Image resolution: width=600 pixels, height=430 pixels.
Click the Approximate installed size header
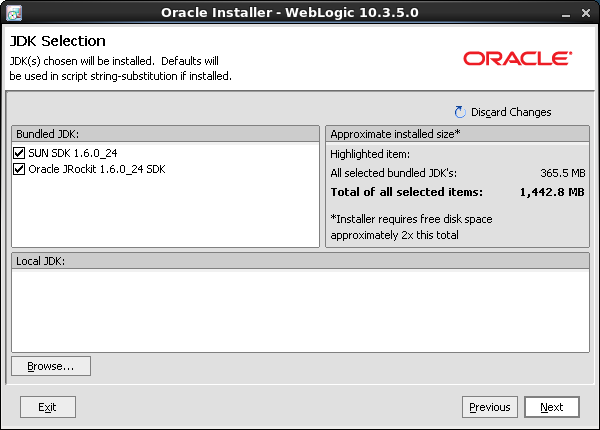(x=457, y=134)
